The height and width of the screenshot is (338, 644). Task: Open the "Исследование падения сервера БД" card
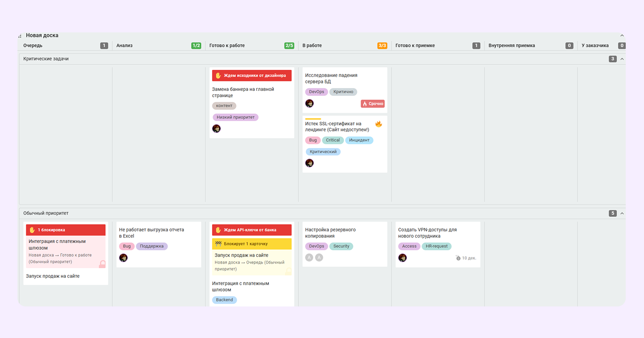331,78
